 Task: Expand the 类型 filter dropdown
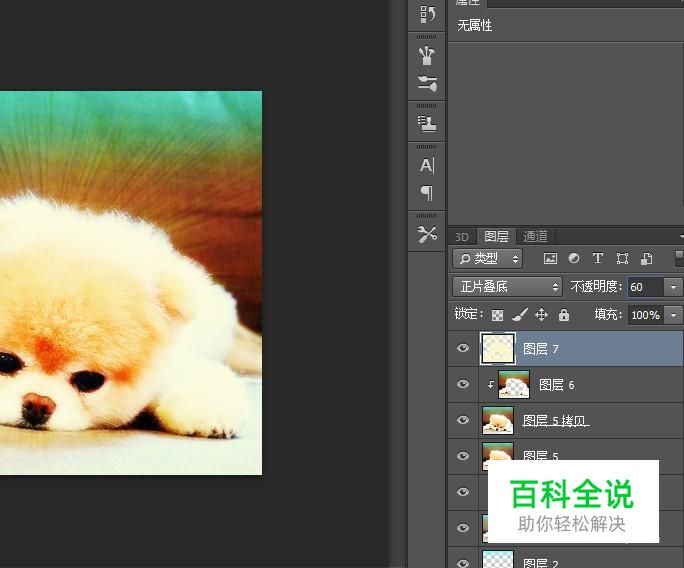(x=487, y=259)
